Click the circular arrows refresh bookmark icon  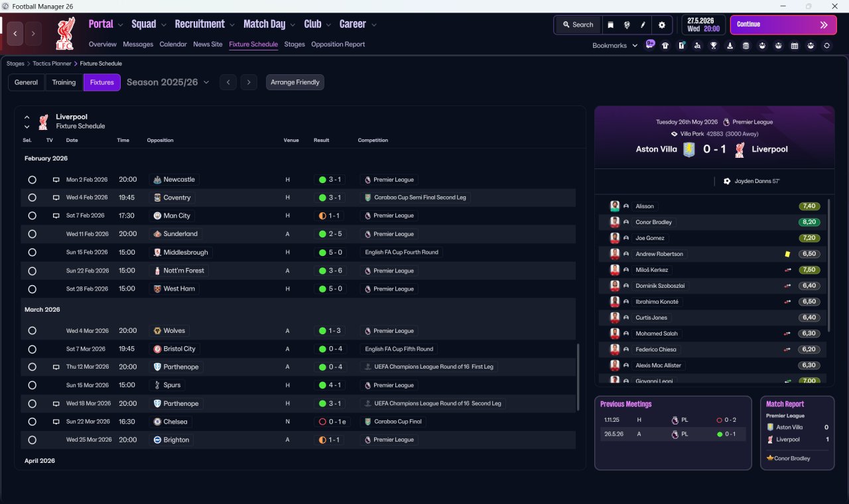click(x=826, y=46)
